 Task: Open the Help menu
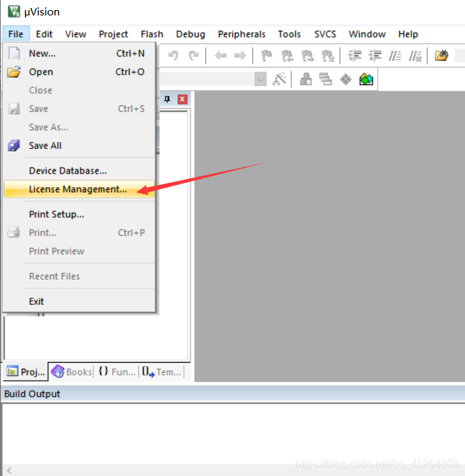coord(408,34)
